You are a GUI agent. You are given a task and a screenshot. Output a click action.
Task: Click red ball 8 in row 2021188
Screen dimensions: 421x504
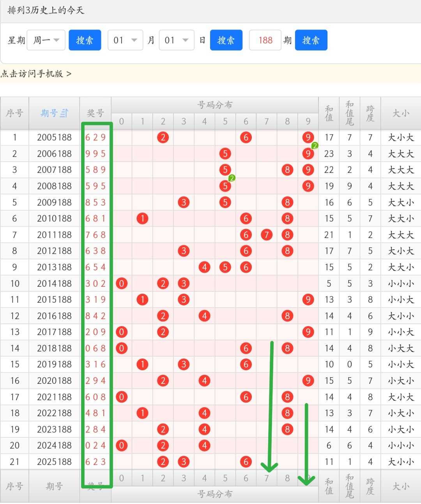pyautogui.click(x=287, y=397)
